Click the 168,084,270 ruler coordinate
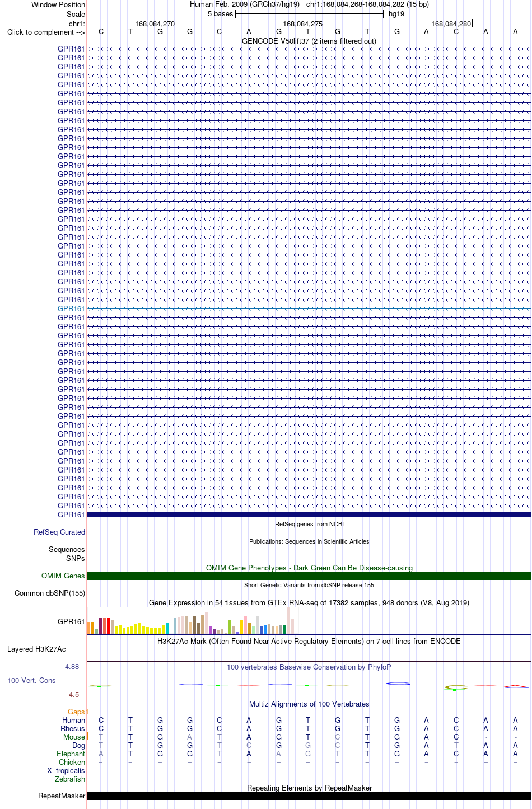Screen dimensions: 532x809 [155, 24]
